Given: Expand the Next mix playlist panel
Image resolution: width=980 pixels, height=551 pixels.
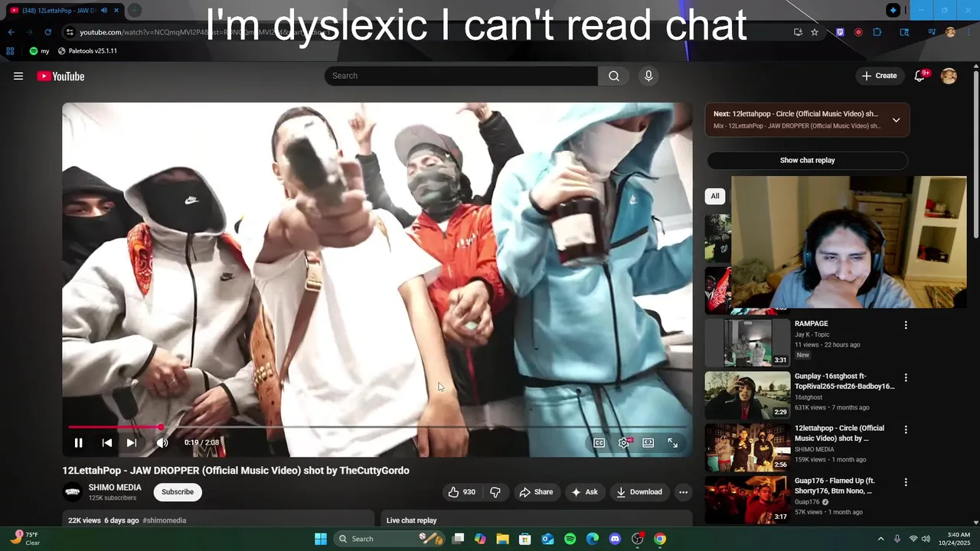Looking at the screenshot, I should click(x=896, y=120).
